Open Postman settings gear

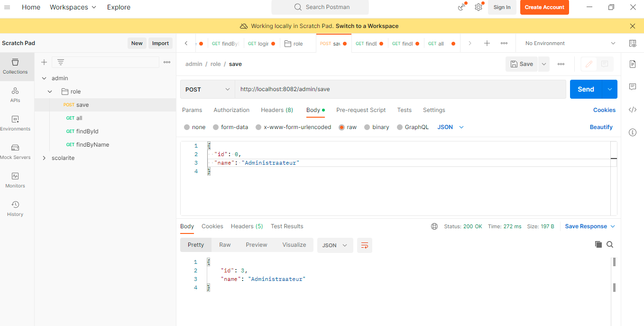pos(478,7)
